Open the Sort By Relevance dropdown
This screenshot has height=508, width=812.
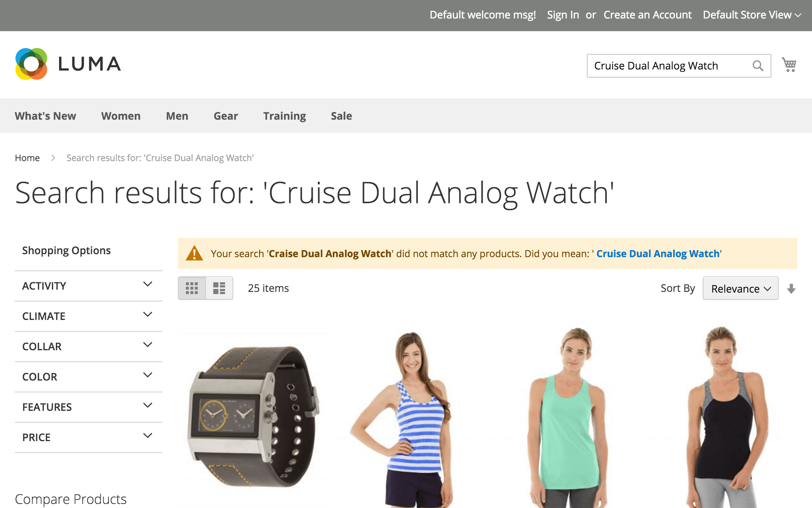click(x=740, y=289)
